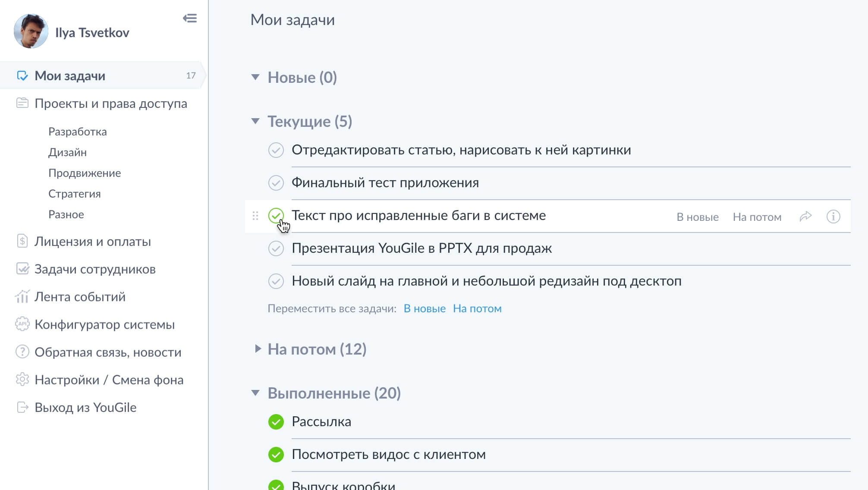Image resolution: width=868 pixels, height=490 pixels.
Task: Complete the task 'Презентация YouGile в PPTX для продаж'
Action: tap(277, 248)
